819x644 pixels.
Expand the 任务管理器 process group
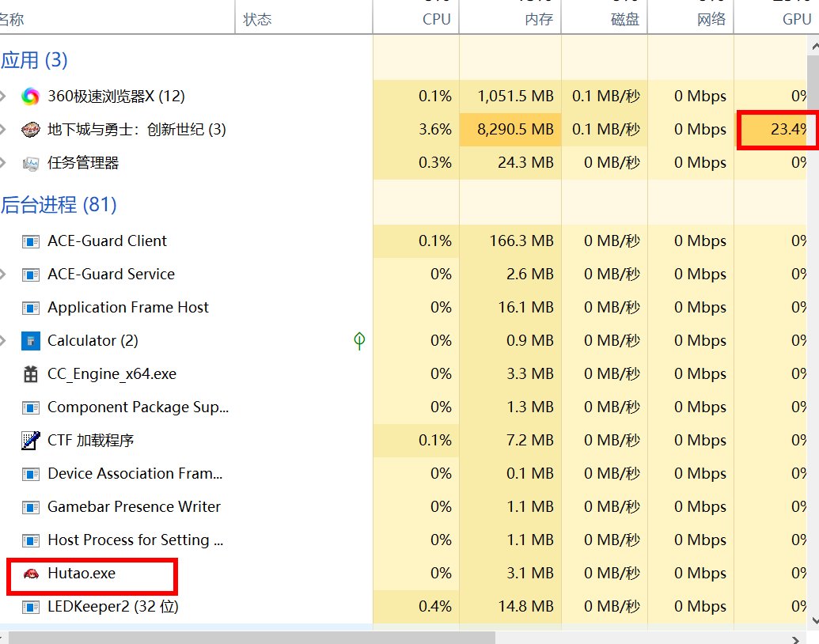2,163
